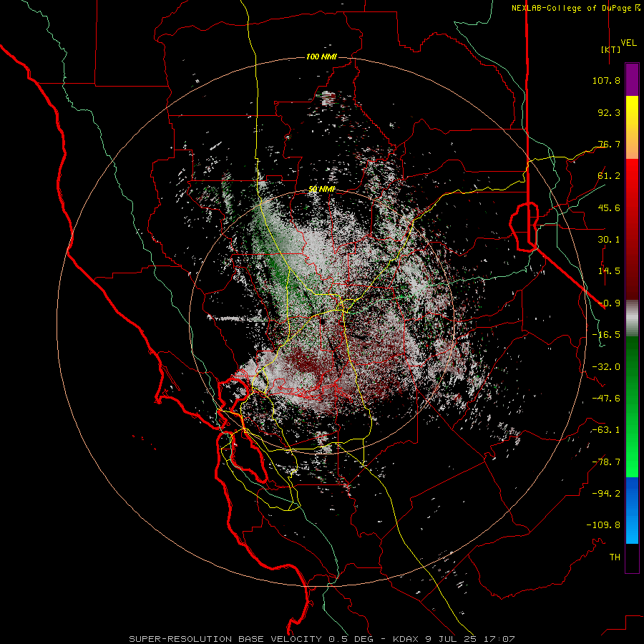Screen dimensions: 644x644
Task: Click the [KT] units label
Action: [x=610, y=49]
